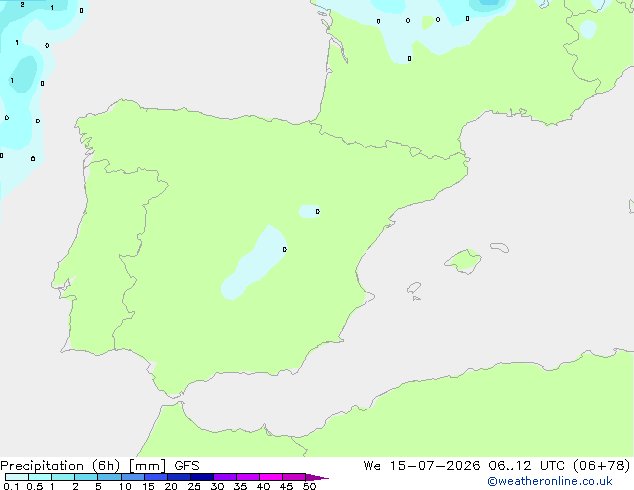Click the 'Precipitation (6h)' title text
Image resolution: width=634 pixels, height=490 pixels.
pos(60,466)
